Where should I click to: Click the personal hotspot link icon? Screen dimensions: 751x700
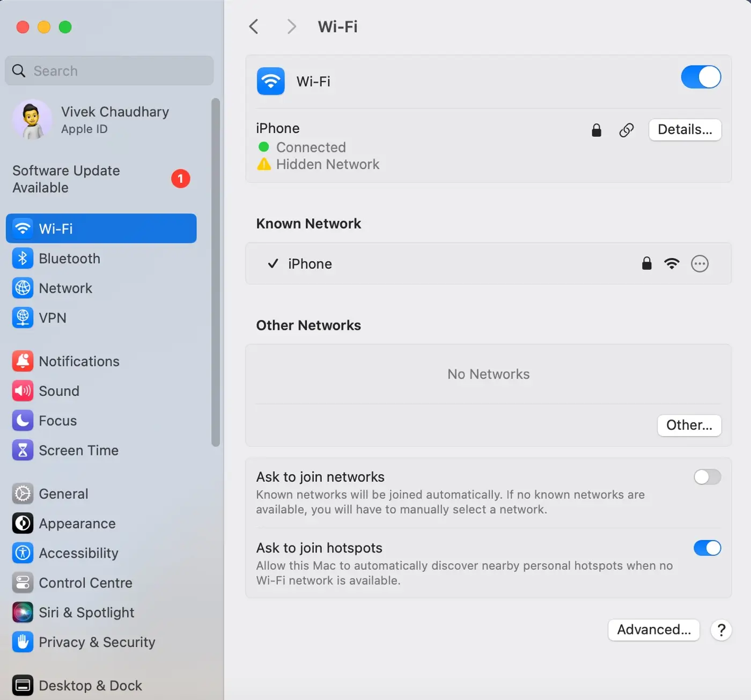coord(627,130)
